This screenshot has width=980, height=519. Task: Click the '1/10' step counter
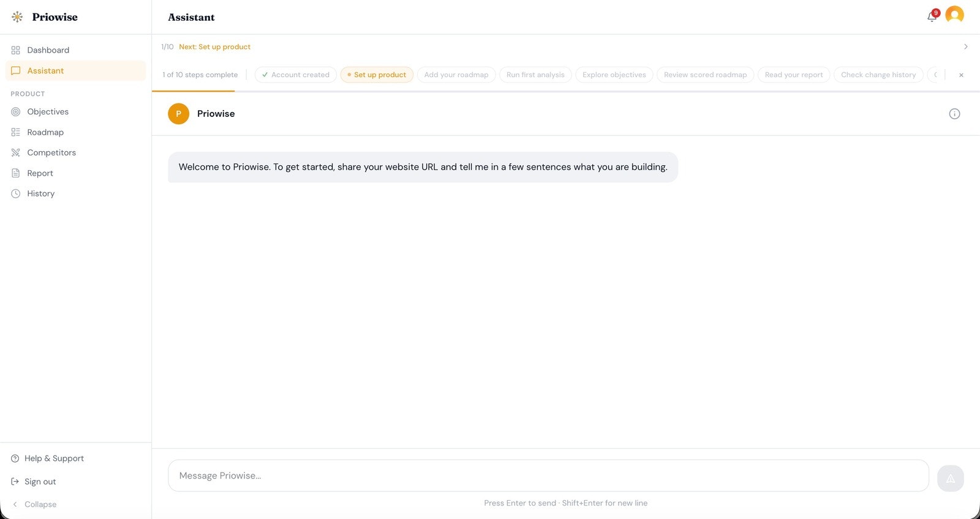tap(167, 47)
